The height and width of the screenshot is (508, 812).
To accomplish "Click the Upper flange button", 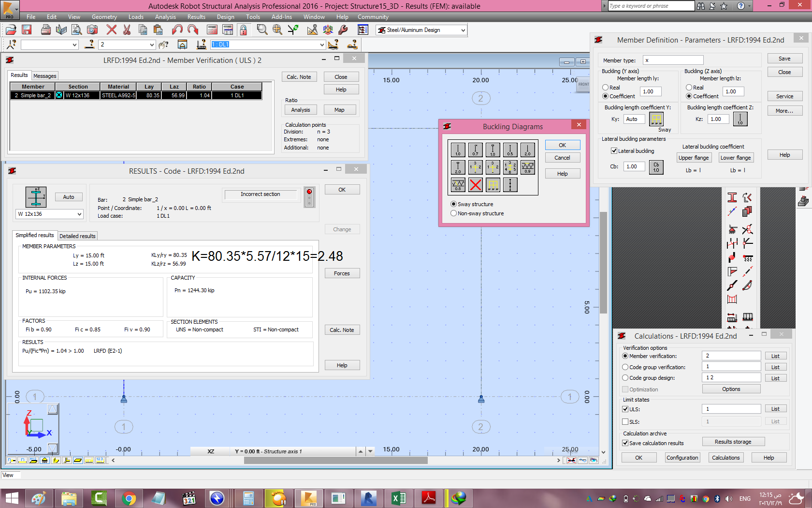I will point(694,158).
